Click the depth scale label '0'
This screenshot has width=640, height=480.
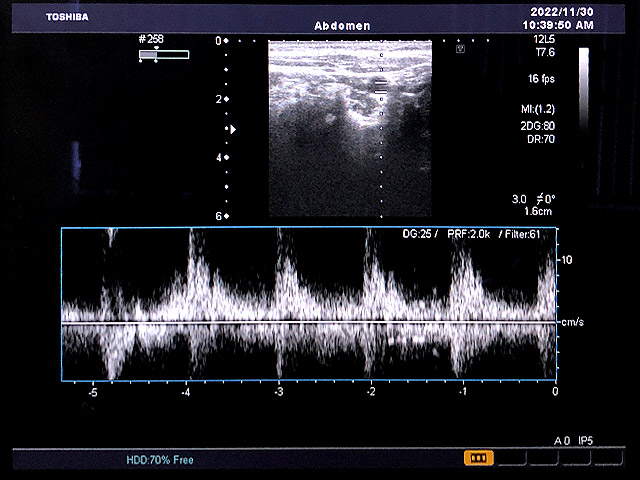click(218, 40)
